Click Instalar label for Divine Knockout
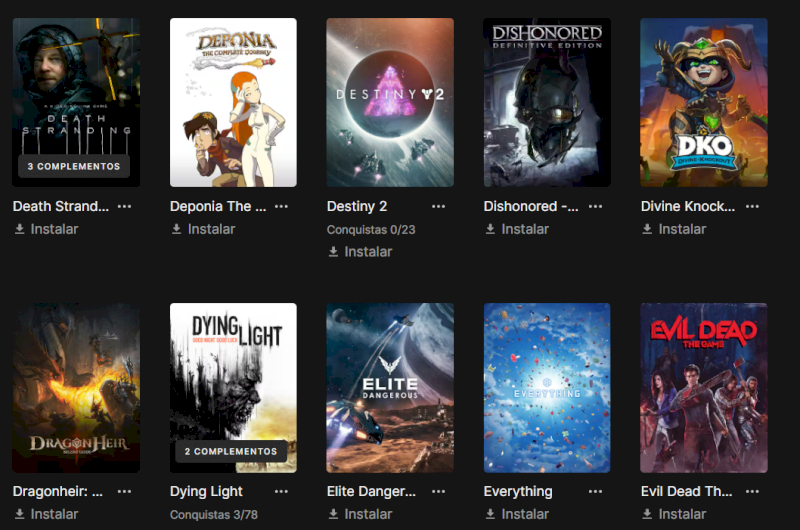The image size is (800, 530). [682, 229]
